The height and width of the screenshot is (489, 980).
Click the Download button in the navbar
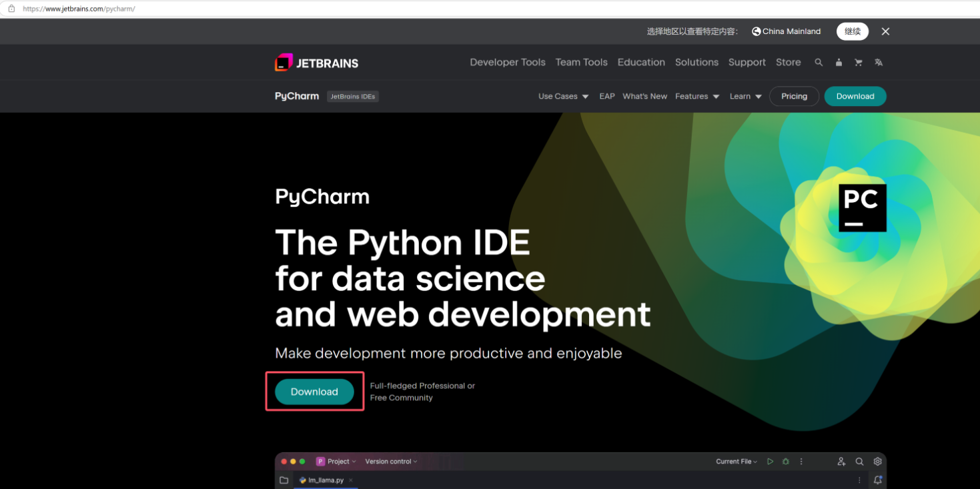855,96
